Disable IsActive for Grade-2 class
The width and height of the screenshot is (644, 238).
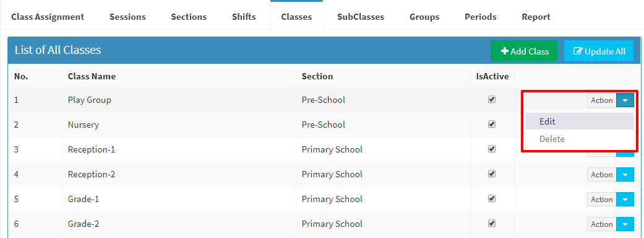pyautogui.click(x=492, y=223)
